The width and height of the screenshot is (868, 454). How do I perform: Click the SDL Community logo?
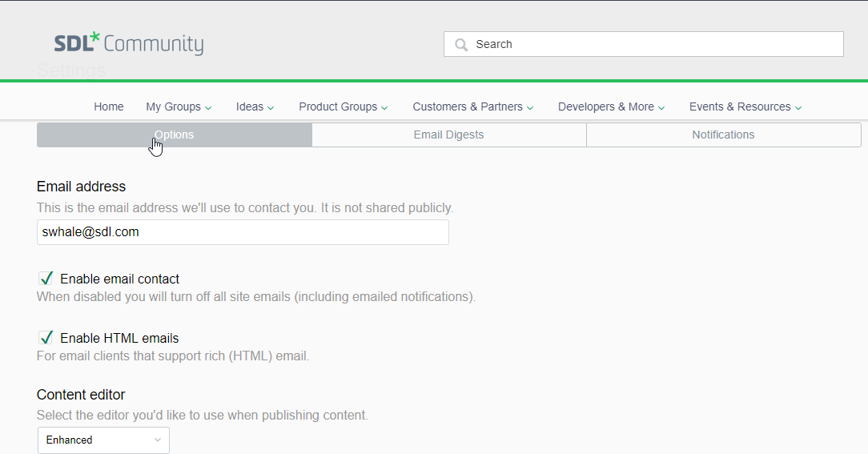[128, 43]
